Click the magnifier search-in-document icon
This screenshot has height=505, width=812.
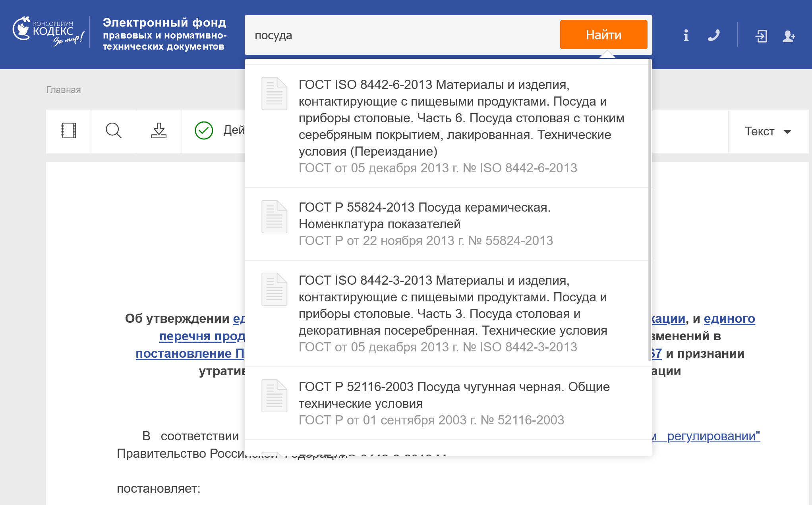[114, 131]
